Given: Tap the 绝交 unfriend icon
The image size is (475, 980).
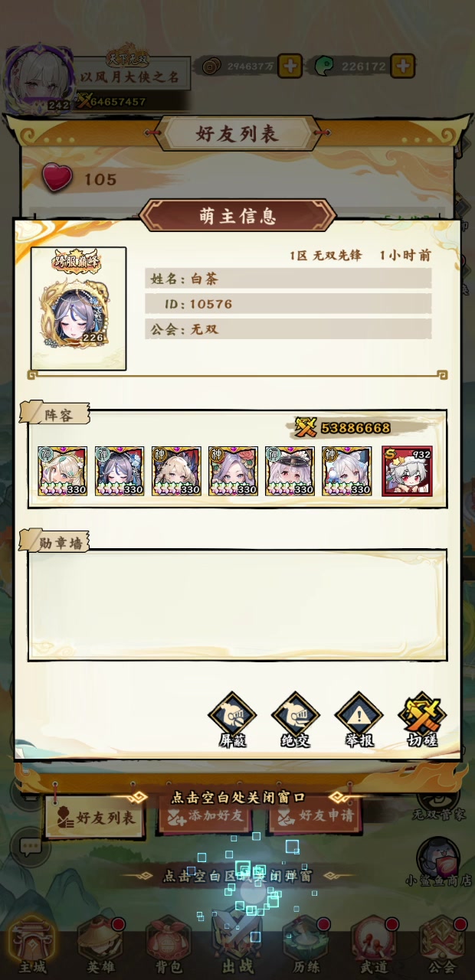Looking at the screenshot, I should click(x=296, y=718).
